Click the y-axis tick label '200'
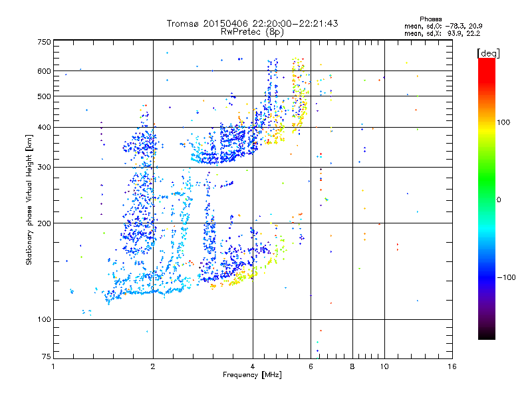532x399 pixels. [45, 223]
